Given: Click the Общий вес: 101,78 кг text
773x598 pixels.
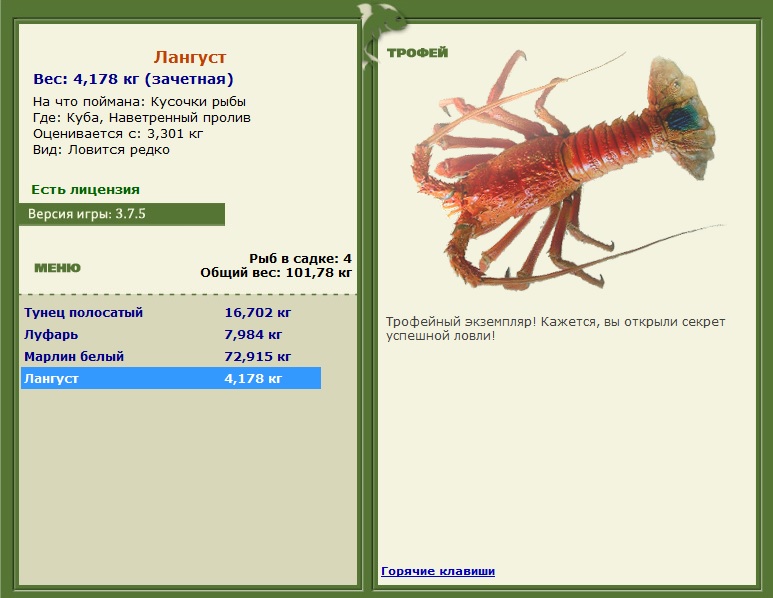Looking at the screenshot, I should 276,273.
